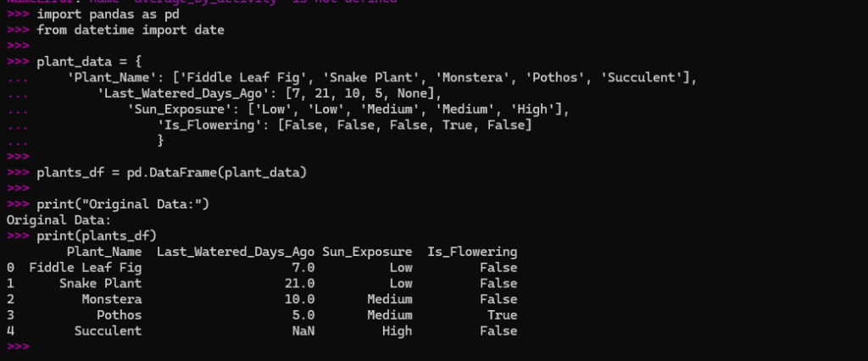Click the empty prompt at the bottom
Image resolution: width=868 pixels, height=361 pixels.
(18, 347)
